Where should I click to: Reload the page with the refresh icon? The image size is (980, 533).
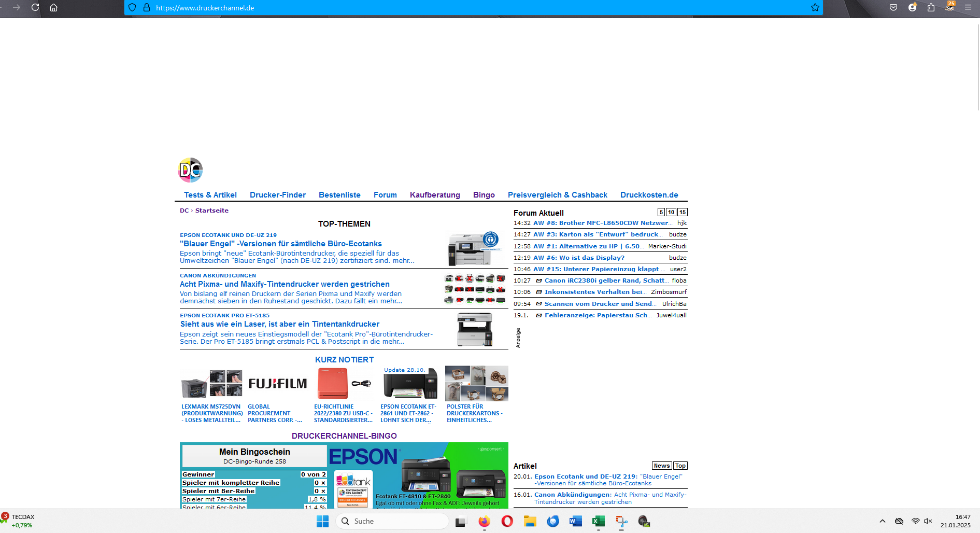(35, 7)
